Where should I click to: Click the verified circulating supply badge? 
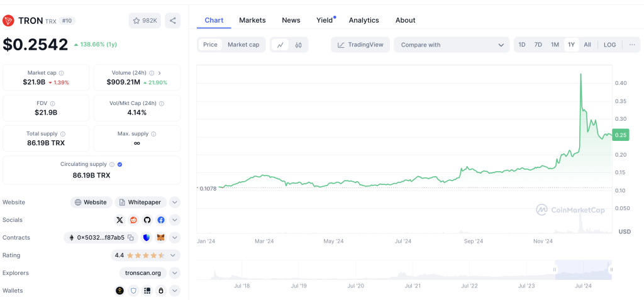tap(119, 164)
